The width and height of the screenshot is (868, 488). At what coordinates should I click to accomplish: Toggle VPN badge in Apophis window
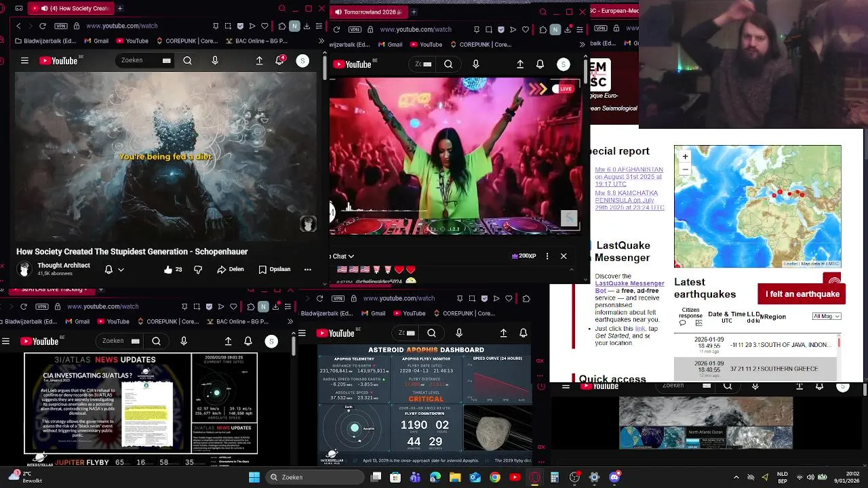coord(338,298)
